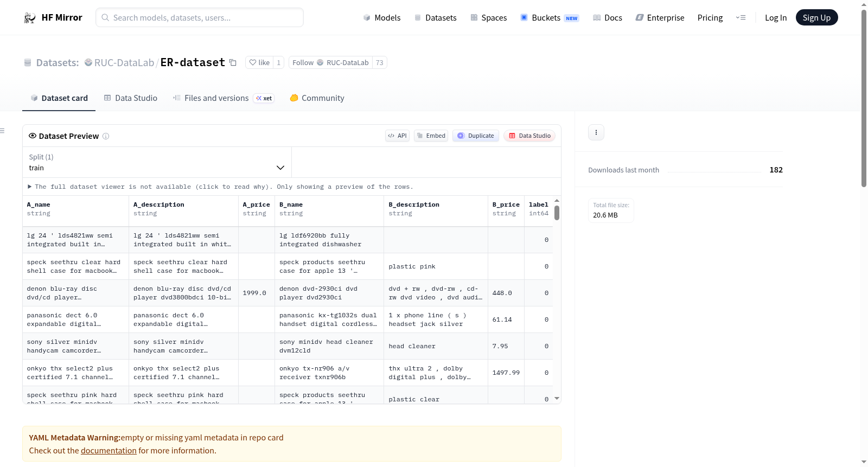Select the 'plastic pink' description cell
The width and height of the screenshot is (868, 467).
[x=436, y=266]
